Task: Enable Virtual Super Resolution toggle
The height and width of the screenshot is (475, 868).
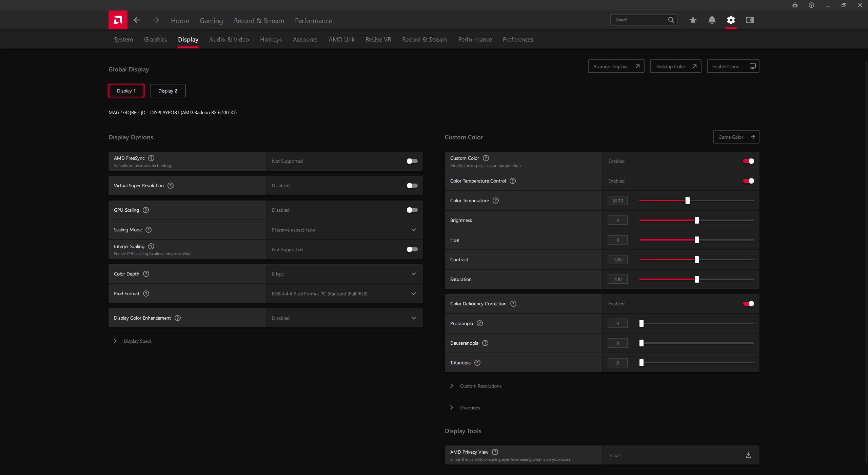Action: tap(412, 186)
